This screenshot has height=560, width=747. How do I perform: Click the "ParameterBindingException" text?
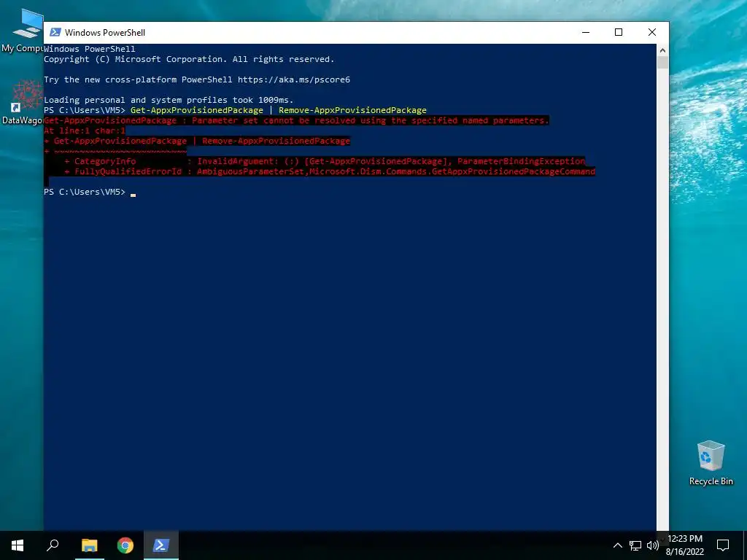(x=521, y=161)
